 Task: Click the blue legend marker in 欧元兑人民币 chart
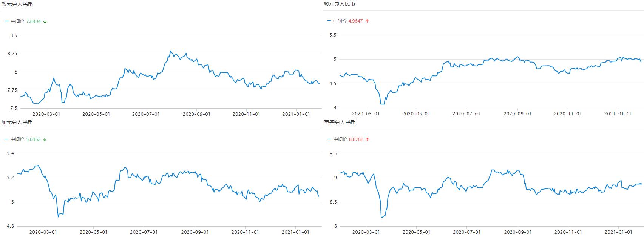click(x=6, y=21)
